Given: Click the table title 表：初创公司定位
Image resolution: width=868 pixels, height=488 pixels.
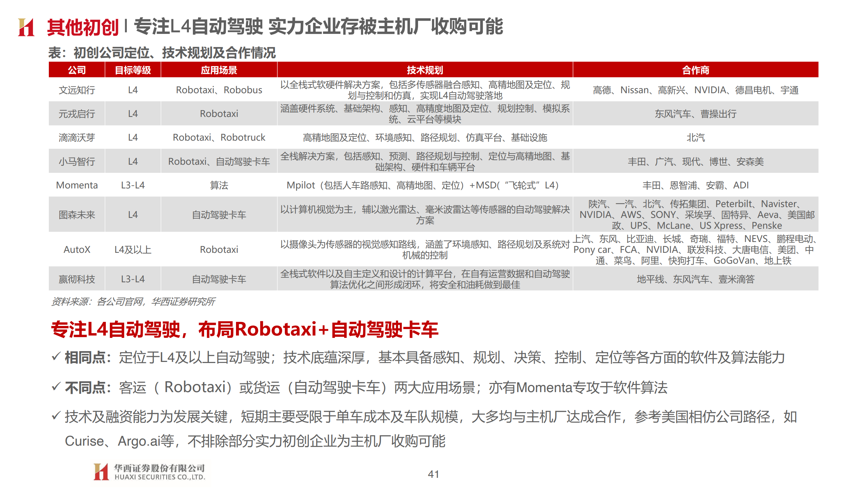Looking at the screenshot, I should pos(162,53).
